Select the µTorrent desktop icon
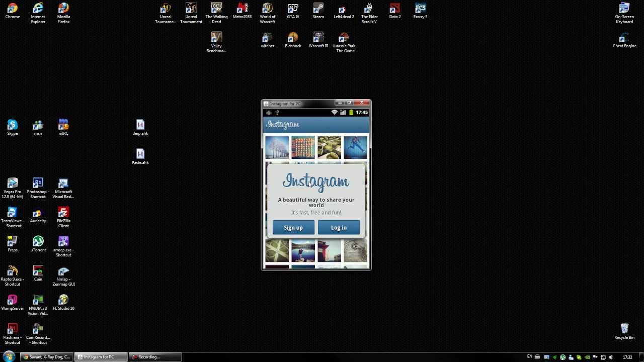Viewport: 644px width, 362px height. tap(38, 244)
